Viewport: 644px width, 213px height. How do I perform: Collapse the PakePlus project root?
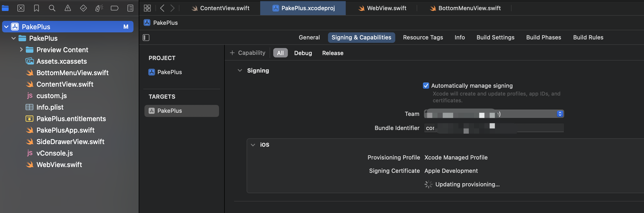pos(6,27)
